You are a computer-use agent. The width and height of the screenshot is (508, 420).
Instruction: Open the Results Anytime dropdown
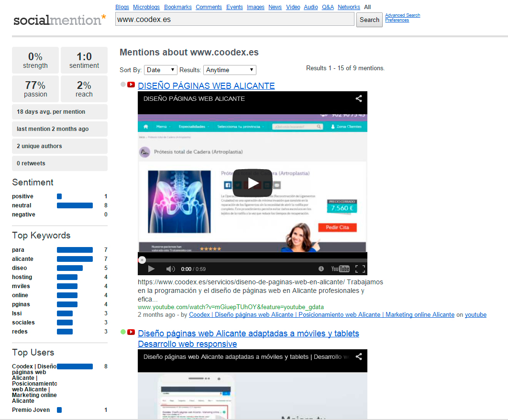point(230,70)
